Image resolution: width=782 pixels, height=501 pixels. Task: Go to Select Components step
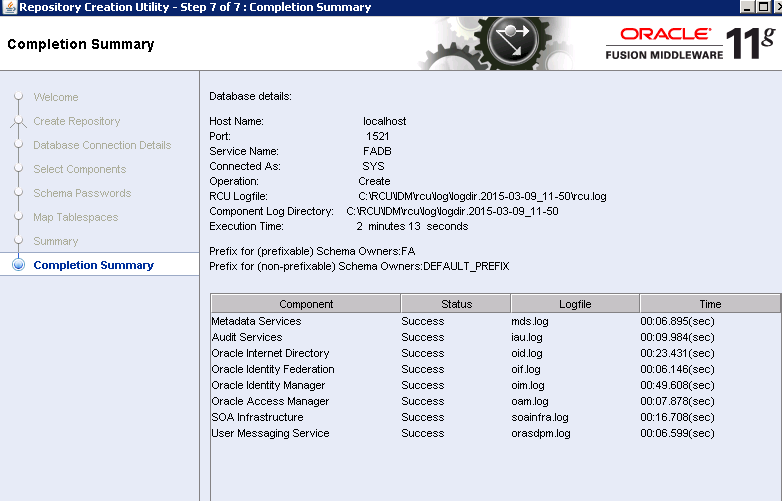tap(79, 169)
